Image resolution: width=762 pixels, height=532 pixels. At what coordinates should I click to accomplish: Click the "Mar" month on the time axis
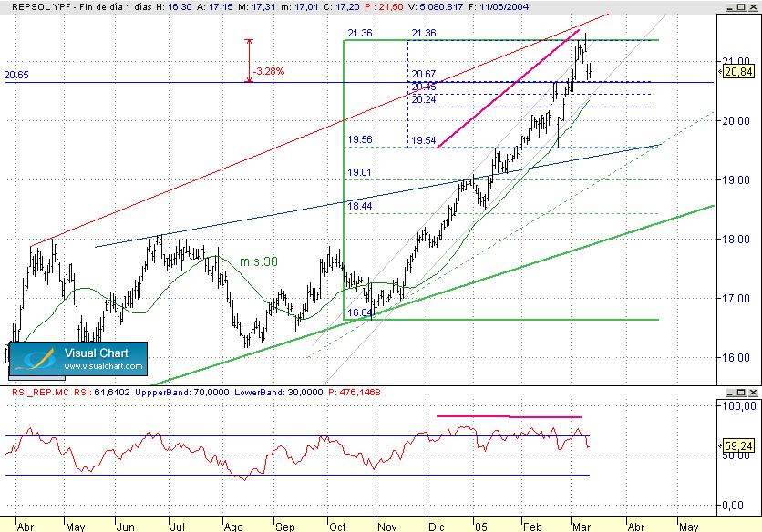tap(582, 527)
